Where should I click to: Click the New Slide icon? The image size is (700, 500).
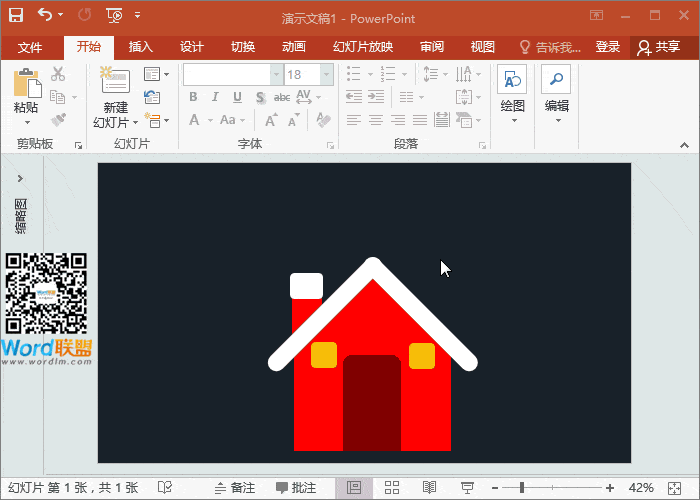(x=115, y=83)
